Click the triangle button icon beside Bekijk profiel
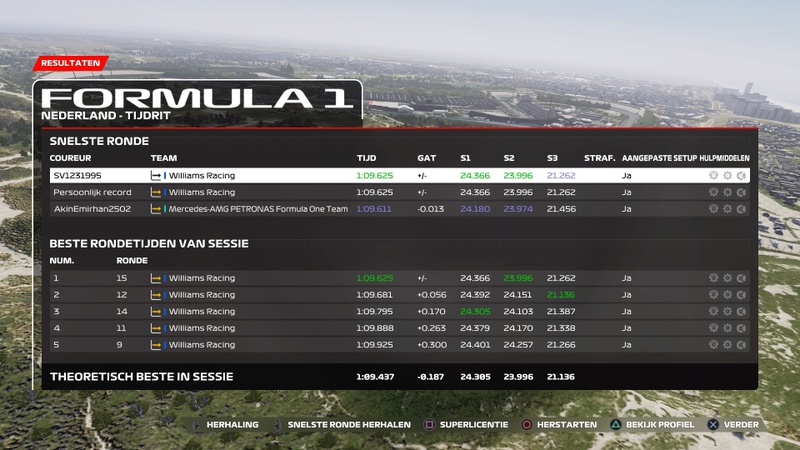The height and width of the screenshot is (450, 800). click(616, 424)
